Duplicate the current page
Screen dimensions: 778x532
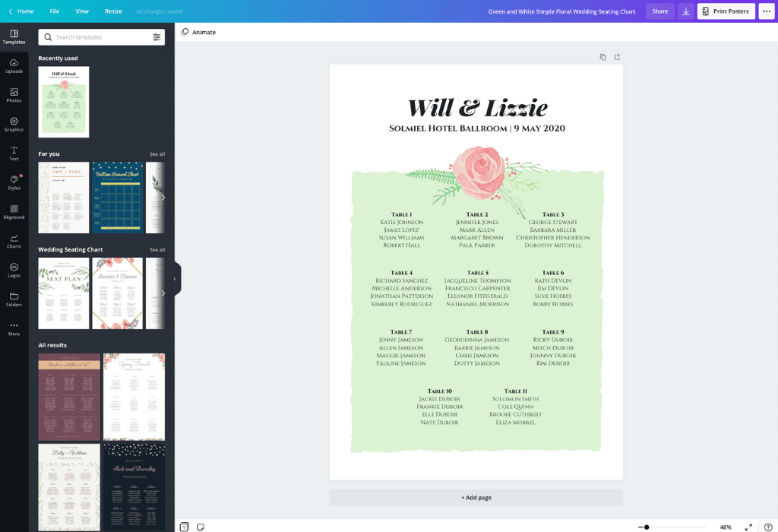point(602,56)
